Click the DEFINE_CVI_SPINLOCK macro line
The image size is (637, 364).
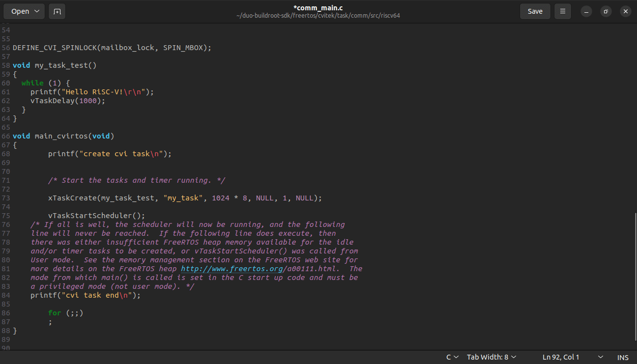(x=112, y=48)
